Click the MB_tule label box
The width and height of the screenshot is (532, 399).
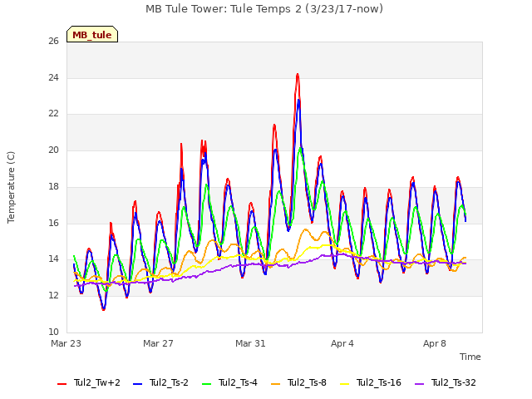click(92, 34)
